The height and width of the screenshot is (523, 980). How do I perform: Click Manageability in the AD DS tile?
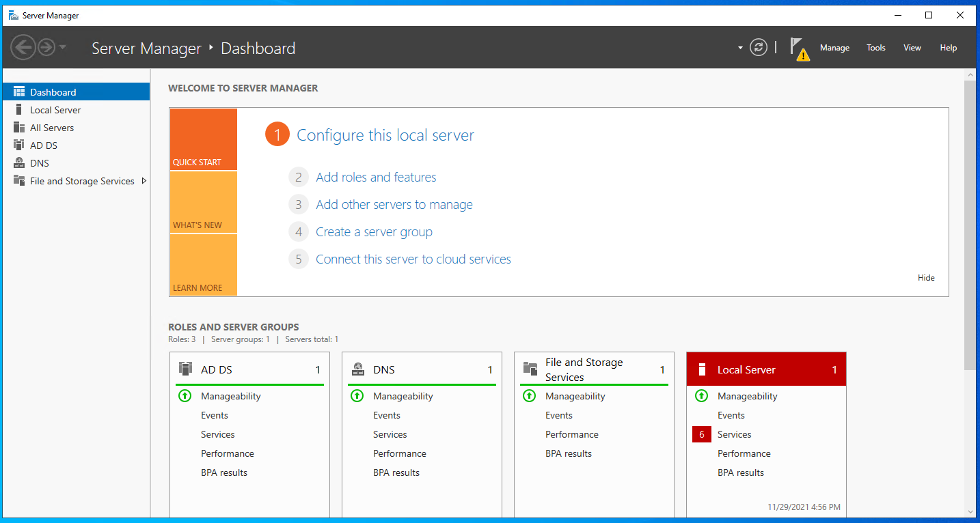point(231,396)
